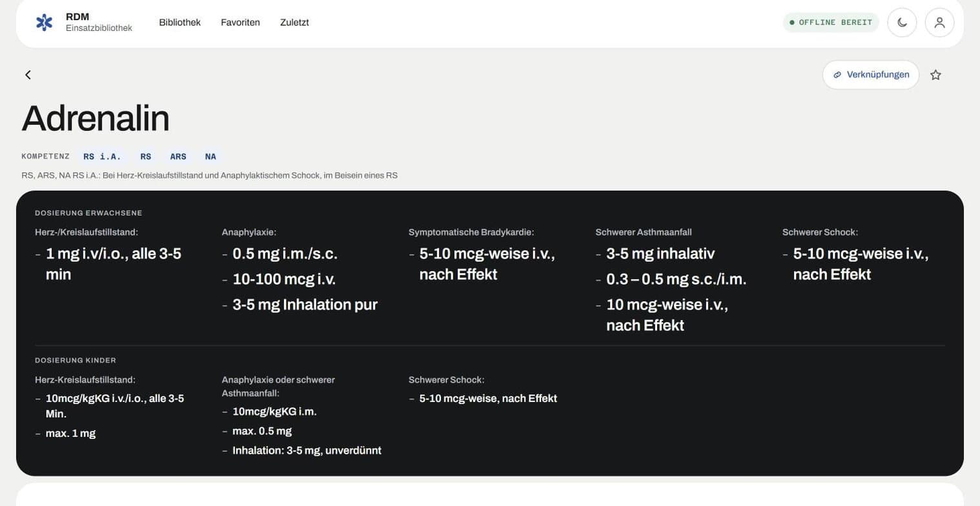This screenshot has width=980, height=506.
Task: Click the Offline Bereit status badge
Action: pos(831,23)
